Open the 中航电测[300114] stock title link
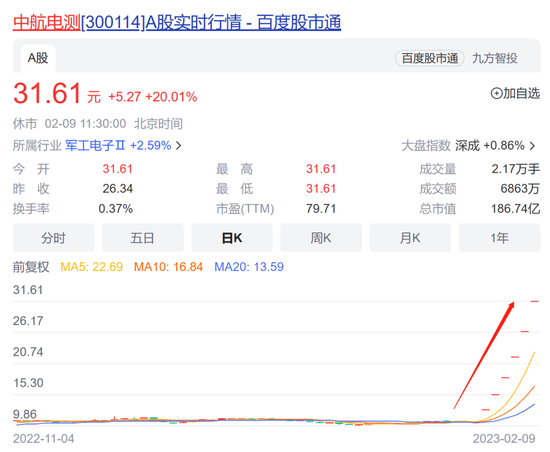 point(177,22)
